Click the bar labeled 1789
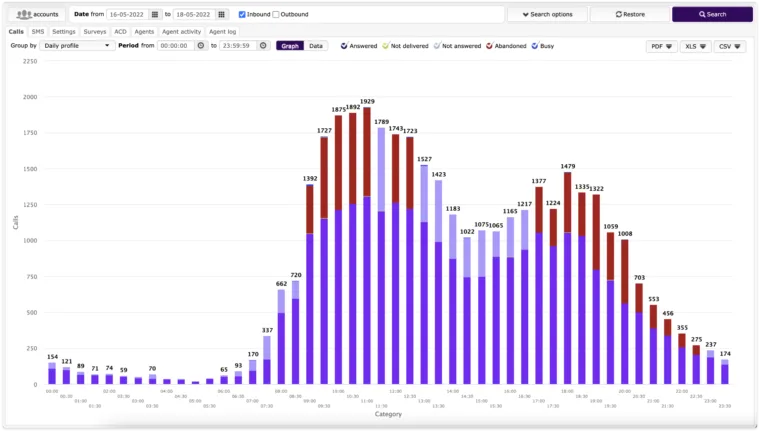This screenshot has height=432, width=760. [x=381, y=256]
